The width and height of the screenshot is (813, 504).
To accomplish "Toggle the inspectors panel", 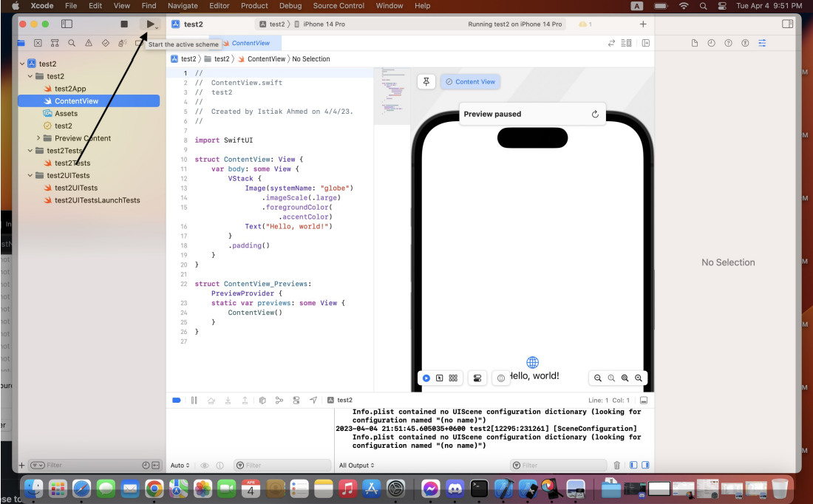I will 788,24.
